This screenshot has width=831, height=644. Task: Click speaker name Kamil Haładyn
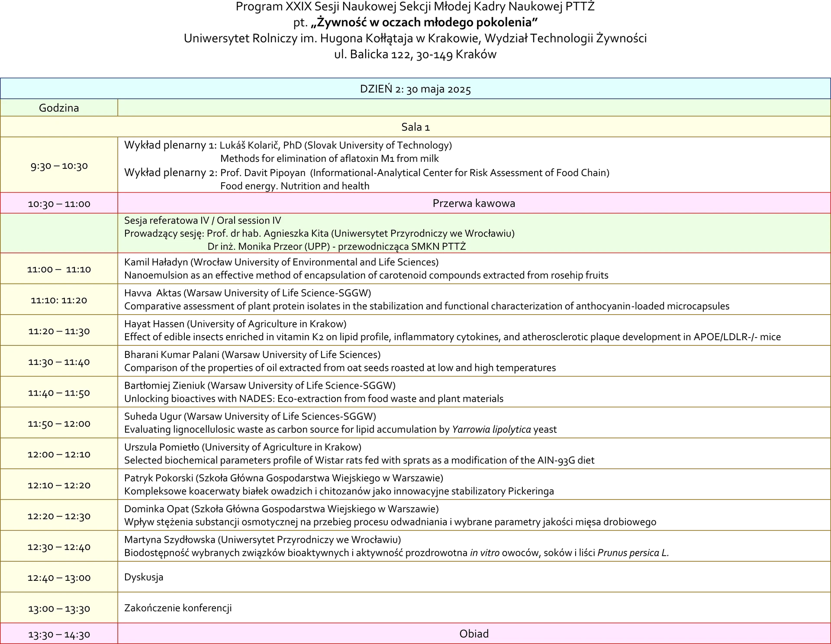[x=156, y=262]
